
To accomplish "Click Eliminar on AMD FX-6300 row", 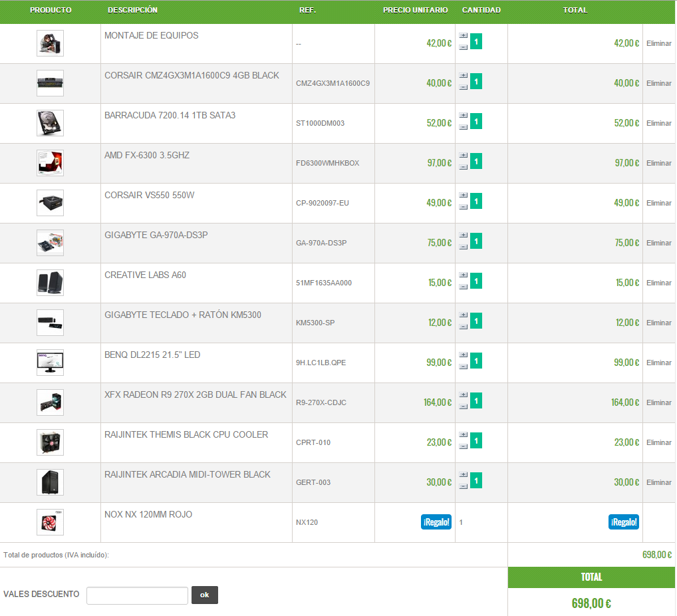I will tap(658, 163).
